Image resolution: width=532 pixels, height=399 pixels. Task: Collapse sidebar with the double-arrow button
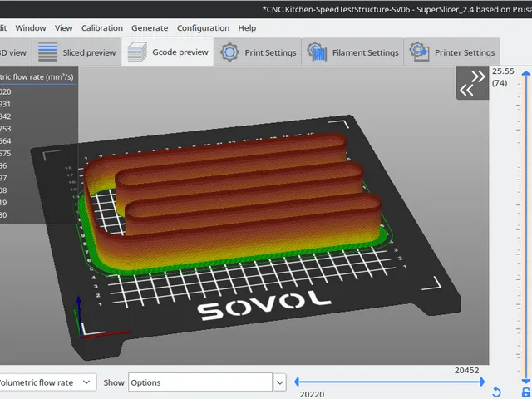(472, 83)
